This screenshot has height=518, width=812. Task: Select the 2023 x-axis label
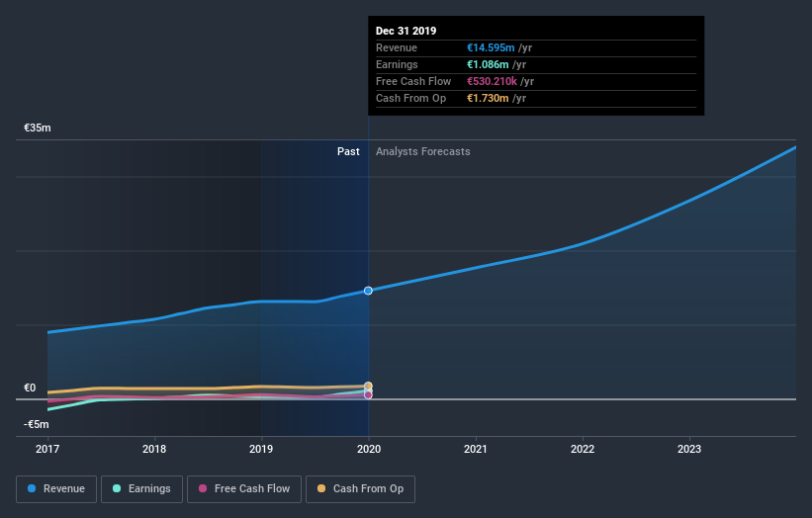pyautogui.click(x=689, y=449)
